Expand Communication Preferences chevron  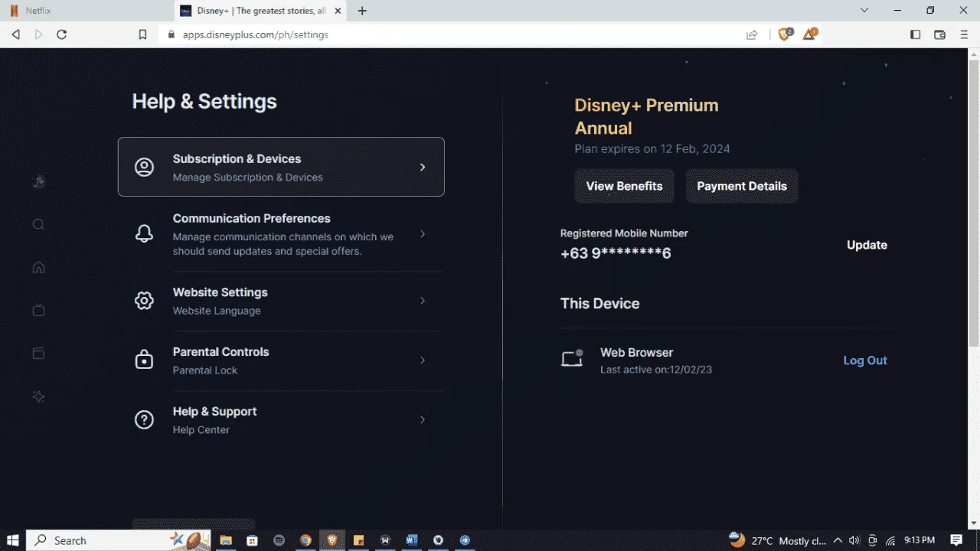pos(423,234)
